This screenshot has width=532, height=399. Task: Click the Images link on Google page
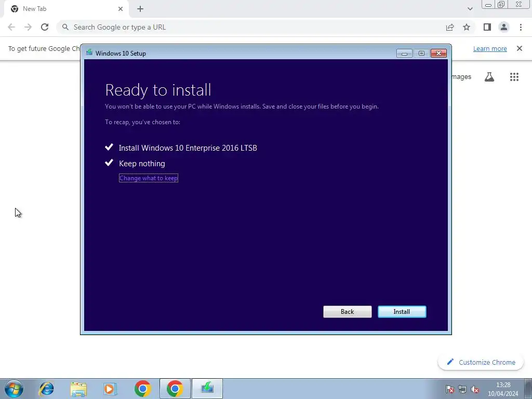(x=461, y=77)
